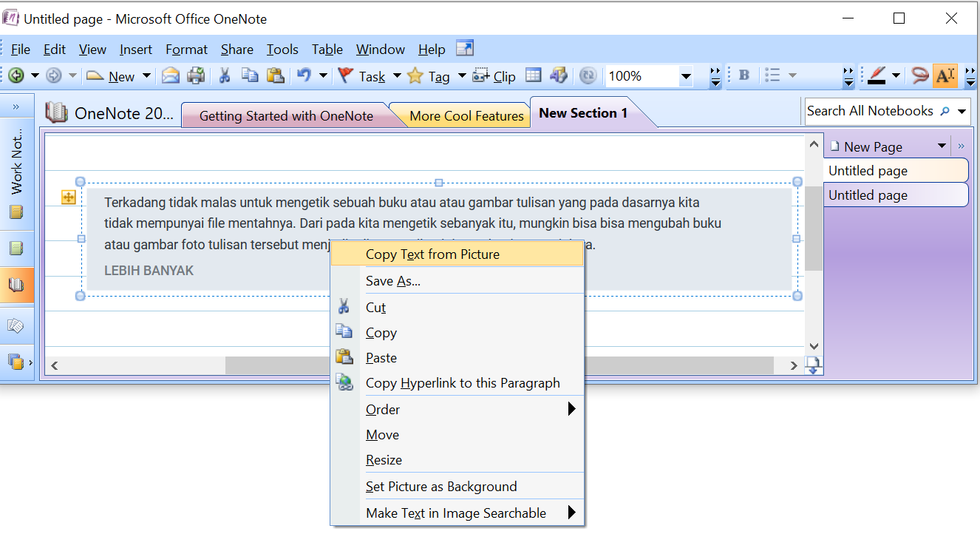Click the all notebooks stack icon in sidebar
The height and width of the screenshot is (534, 980).
(x=16, y=362)
